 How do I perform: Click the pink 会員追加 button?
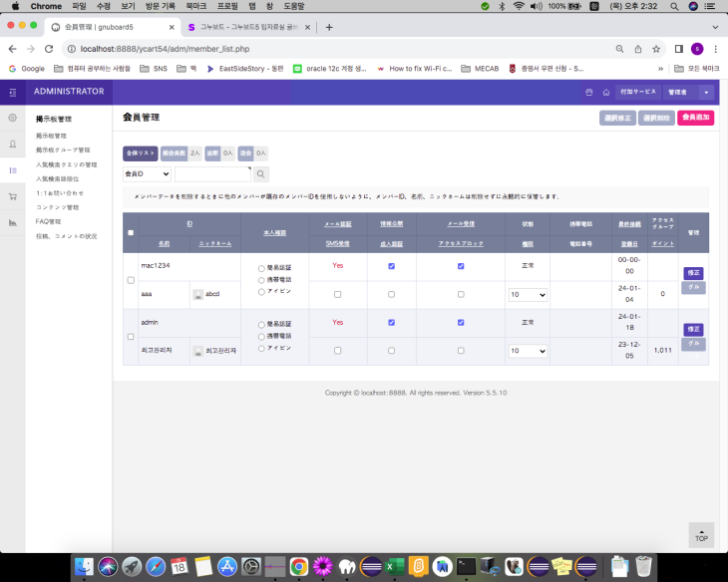695,118
